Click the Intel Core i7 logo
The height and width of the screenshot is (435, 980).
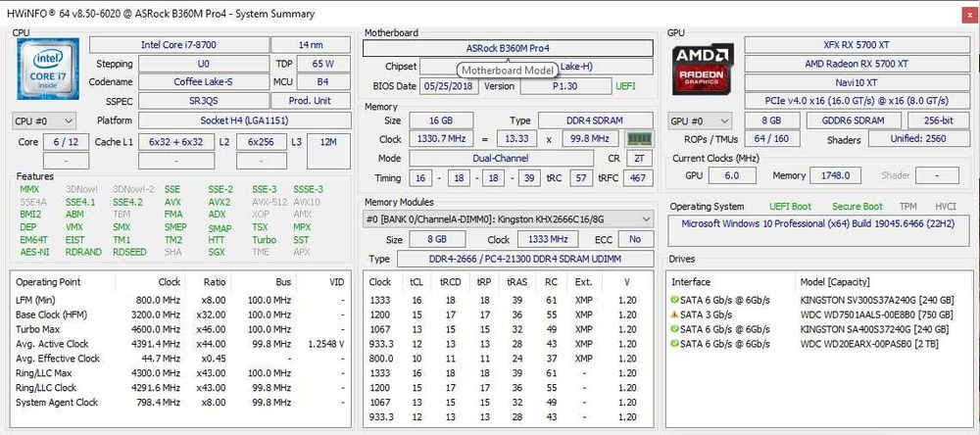(48, 69)
